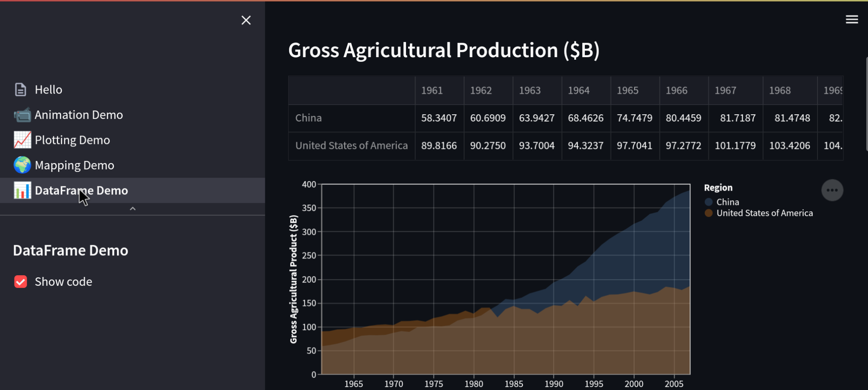868x390 pixels.
Task: Click the DataFrame Demo bar chart icon
Action: click(22, 191)
